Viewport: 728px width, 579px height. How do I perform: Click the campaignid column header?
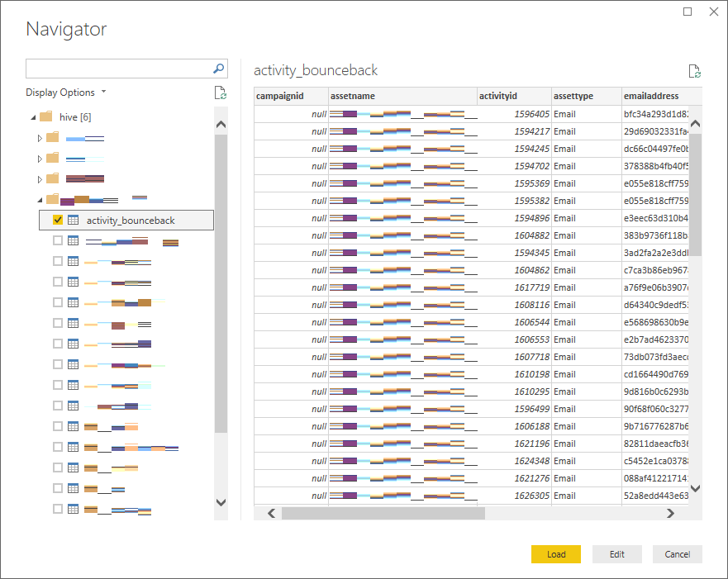(291, 96)
